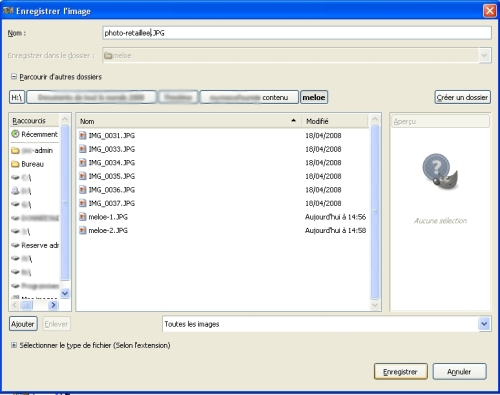500x395 pixels.
Task: Click the file name input field
Action: click(x=297, y=33)
